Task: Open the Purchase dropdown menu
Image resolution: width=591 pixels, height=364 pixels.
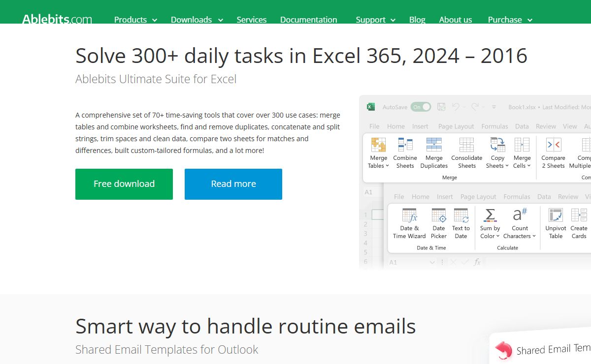Action: pyautogui.click(x=510, y=20)
